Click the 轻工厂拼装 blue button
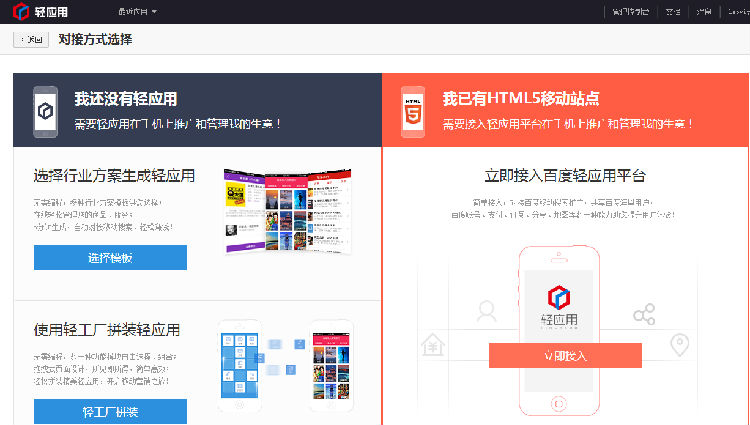The width and height of the screenshot is (750, 425). click(x=110, y=411)
